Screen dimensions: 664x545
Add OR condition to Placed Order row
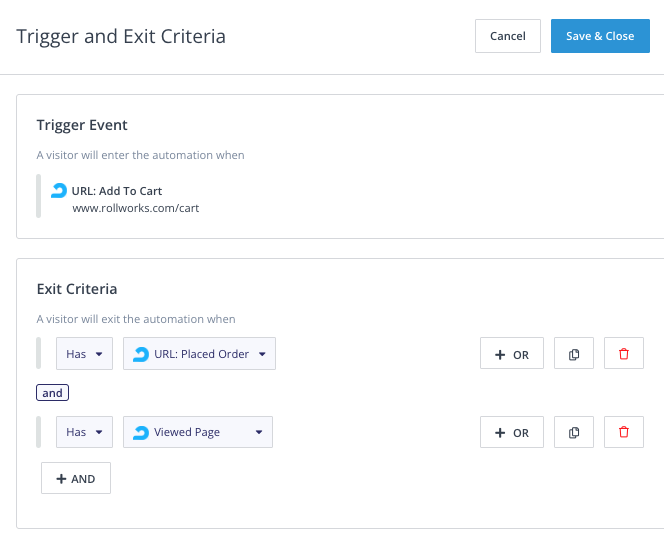click(x=512, y=354)
